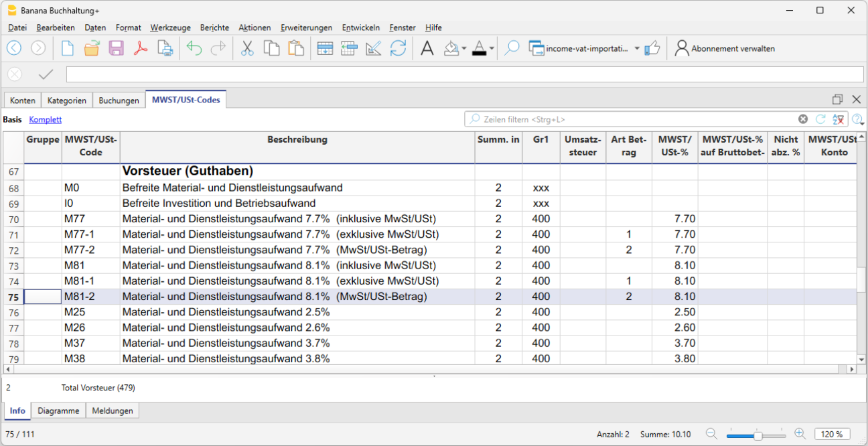Click the Abonnement verwalten button
The image size is (868, 446).
tap(725, 48)
